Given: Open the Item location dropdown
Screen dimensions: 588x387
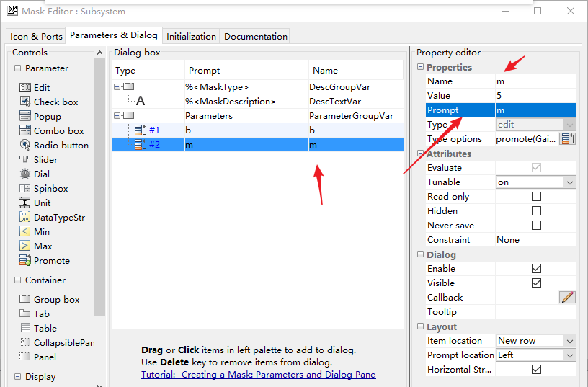Looking at the screenshot, I should (x=536, y=341).
